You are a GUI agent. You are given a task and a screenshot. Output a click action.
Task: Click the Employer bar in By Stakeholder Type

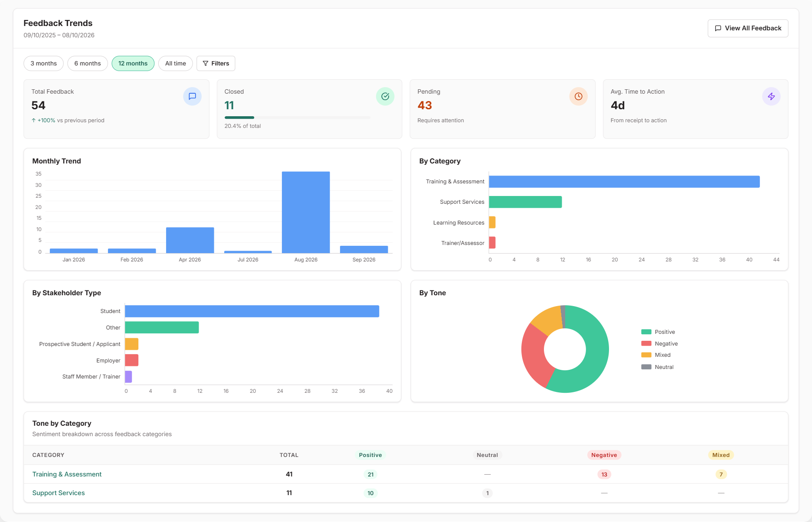132,360
